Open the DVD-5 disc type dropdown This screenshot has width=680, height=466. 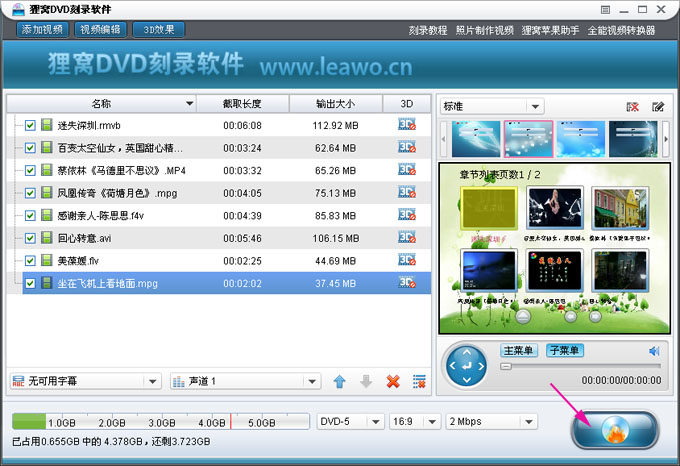click(350, 421)
